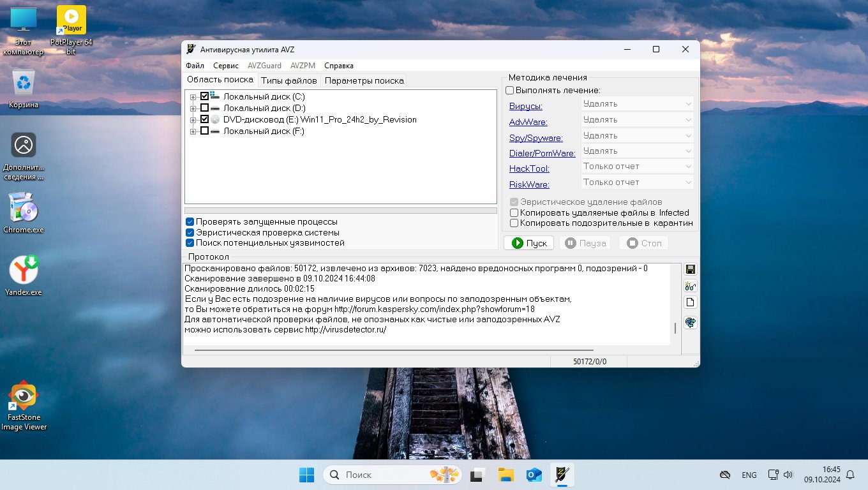868x490 pixels.
Task: Click the Outlook icon in the taskbar
Action: [x=534, y=475]
